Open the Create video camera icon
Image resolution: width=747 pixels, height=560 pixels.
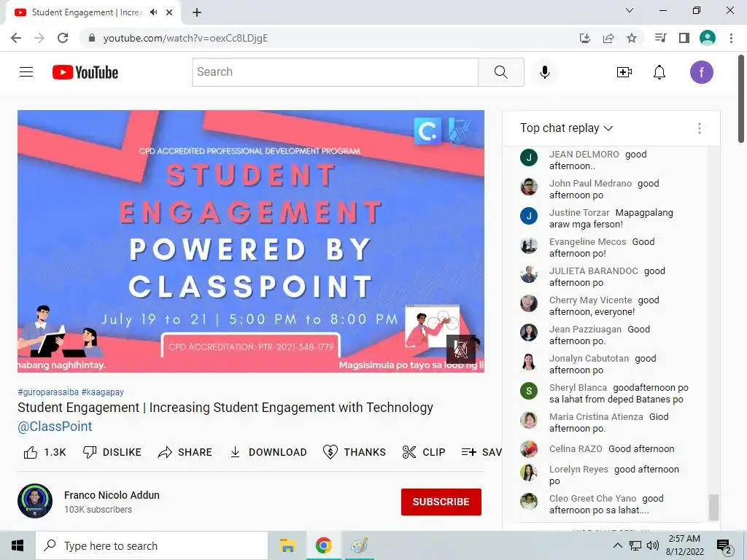[624, 72]
